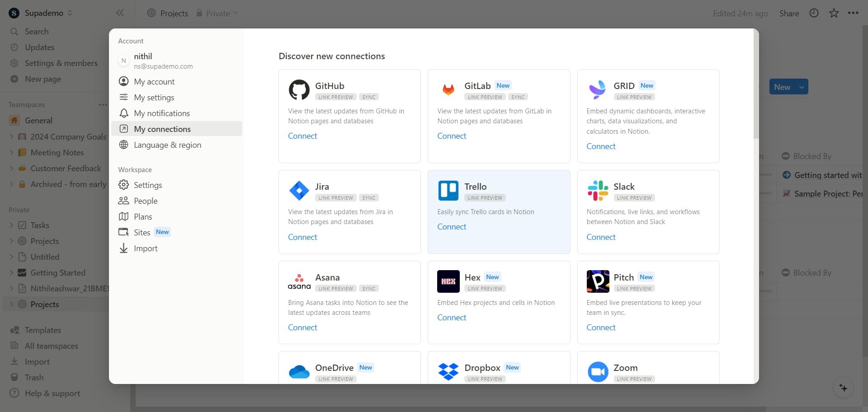
Task: Go to the People workspace section
Action: [x=145, y=201]
